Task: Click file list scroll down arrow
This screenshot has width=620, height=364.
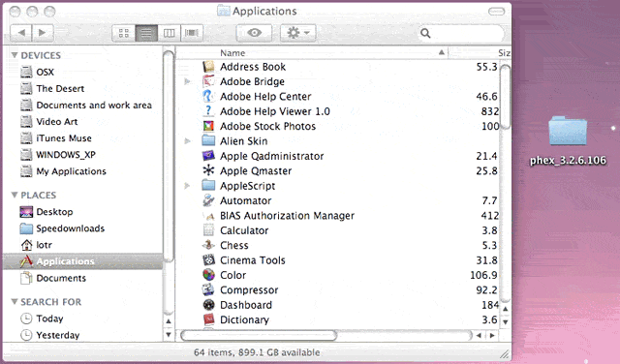Action: 505,321
